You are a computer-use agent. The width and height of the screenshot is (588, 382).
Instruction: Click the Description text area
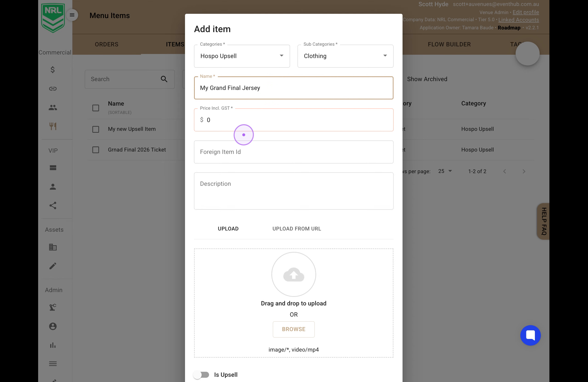294,191
